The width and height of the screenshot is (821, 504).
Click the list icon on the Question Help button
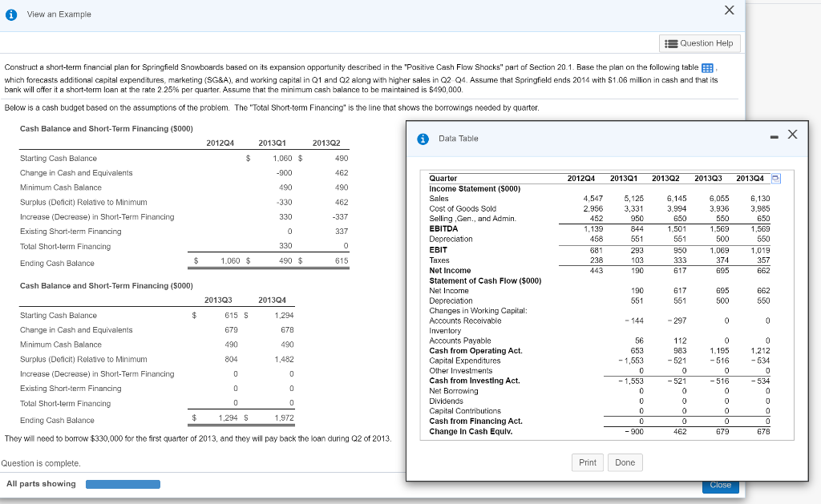pos(673,42)
